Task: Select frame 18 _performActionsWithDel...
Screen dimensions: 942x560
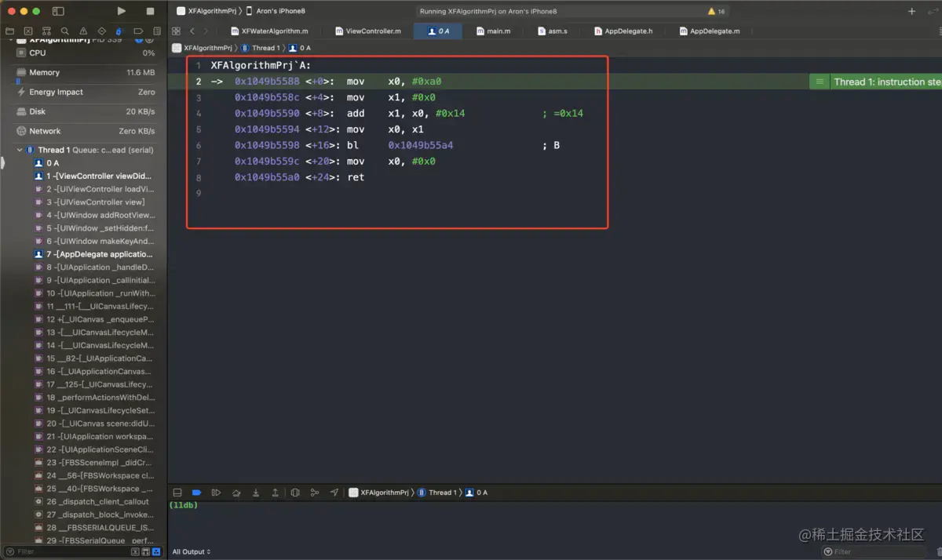Action: point(94,398)
